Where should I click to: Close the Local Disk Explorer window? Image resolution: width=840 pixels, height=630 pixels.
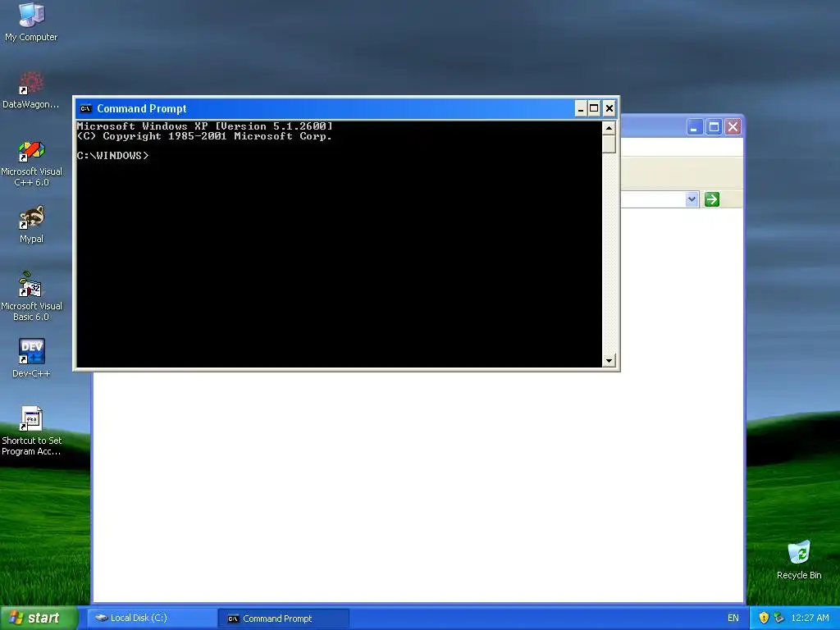pyautogui.click(x=733, y=127)
